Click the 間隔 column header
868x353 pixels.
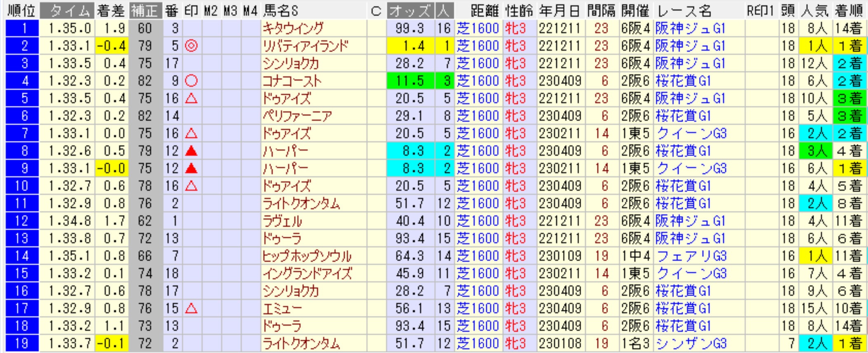601,11
